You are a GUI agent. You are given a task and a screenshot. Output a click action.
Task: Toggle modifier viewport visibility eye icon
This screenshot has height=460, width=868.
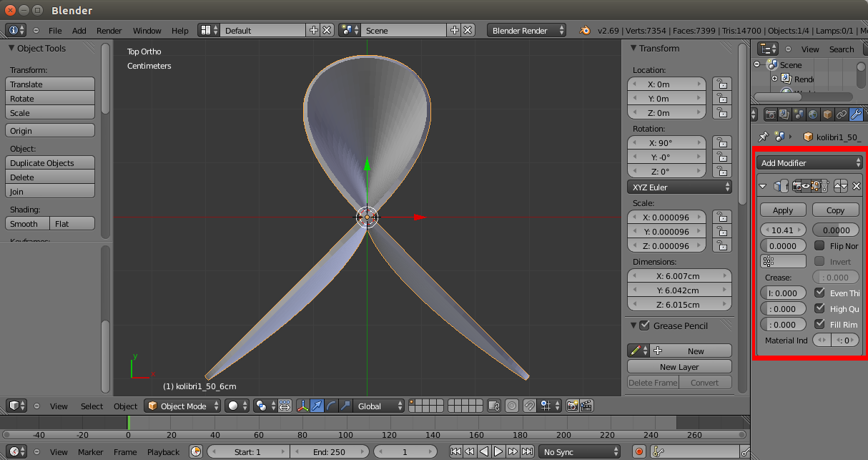[806, 186]
